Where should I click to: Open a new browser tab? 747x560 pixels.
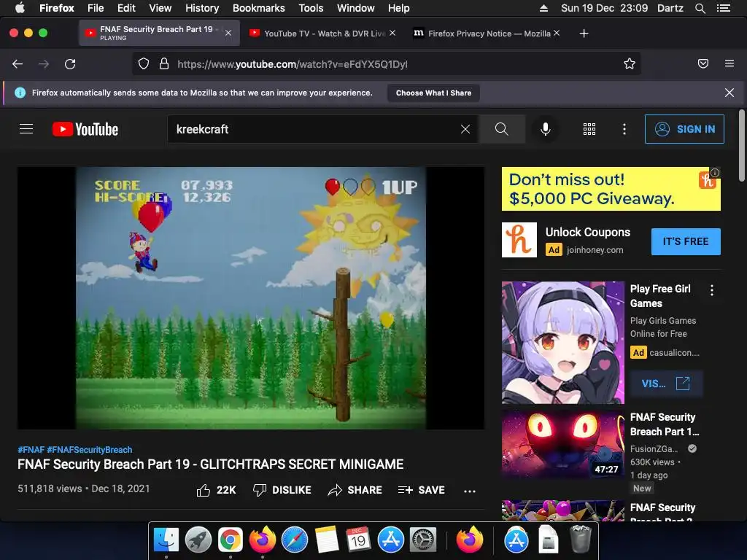[584, 34]
